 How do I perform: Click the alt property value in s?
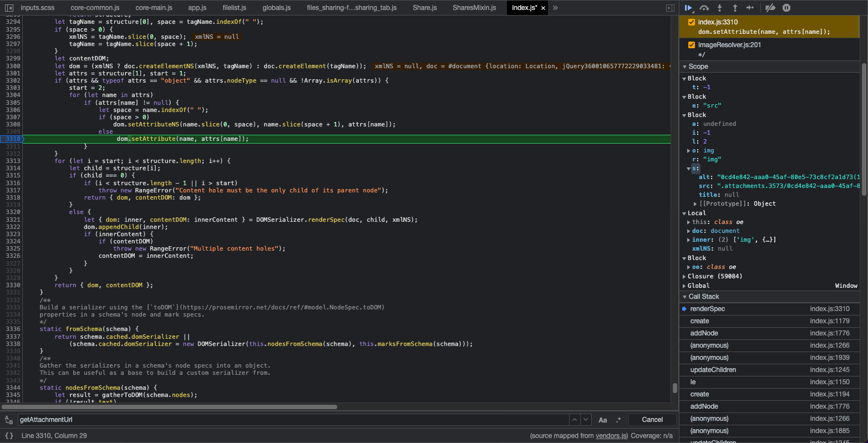788,177
